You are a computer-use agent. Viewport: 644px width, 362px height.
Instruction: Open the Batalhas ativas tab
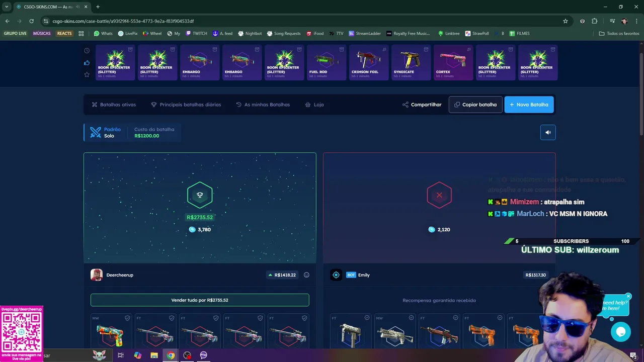[x=114, y=105]
